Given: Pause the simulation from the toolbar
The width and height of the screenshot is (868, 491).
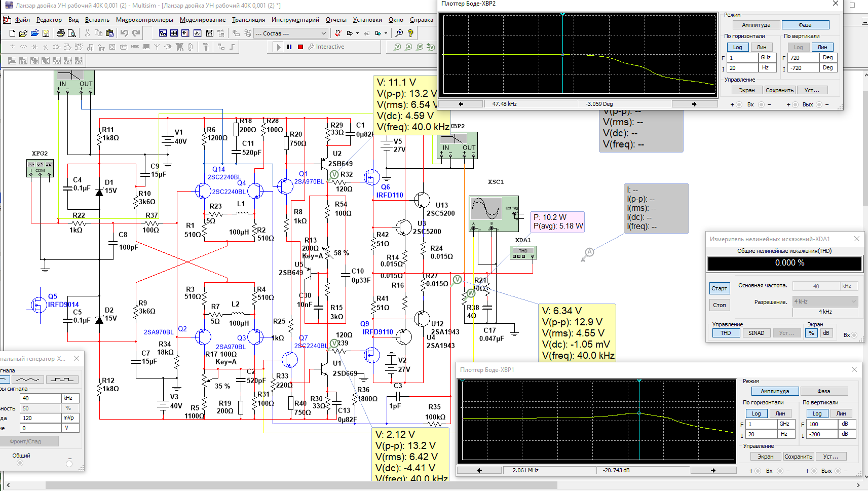Looking at the screenshot, I should click(289, 47).
